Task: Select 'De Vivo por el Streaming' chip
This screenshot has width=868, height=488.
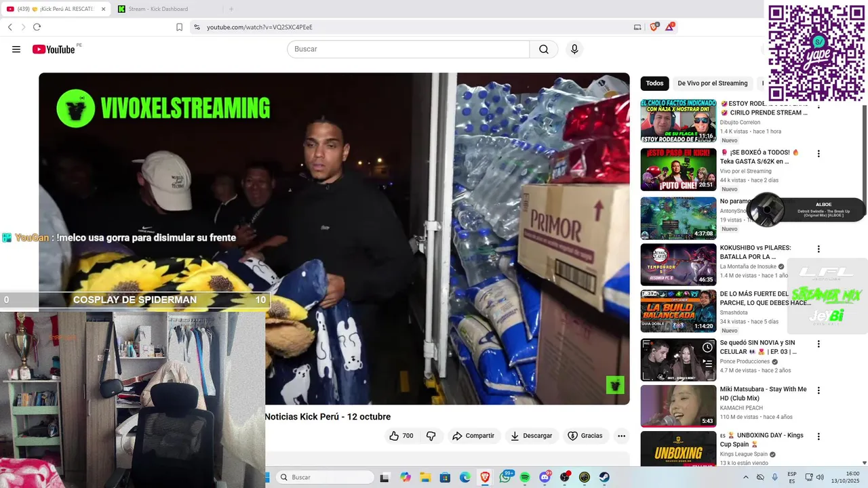Action: click(x=712, y=83)
